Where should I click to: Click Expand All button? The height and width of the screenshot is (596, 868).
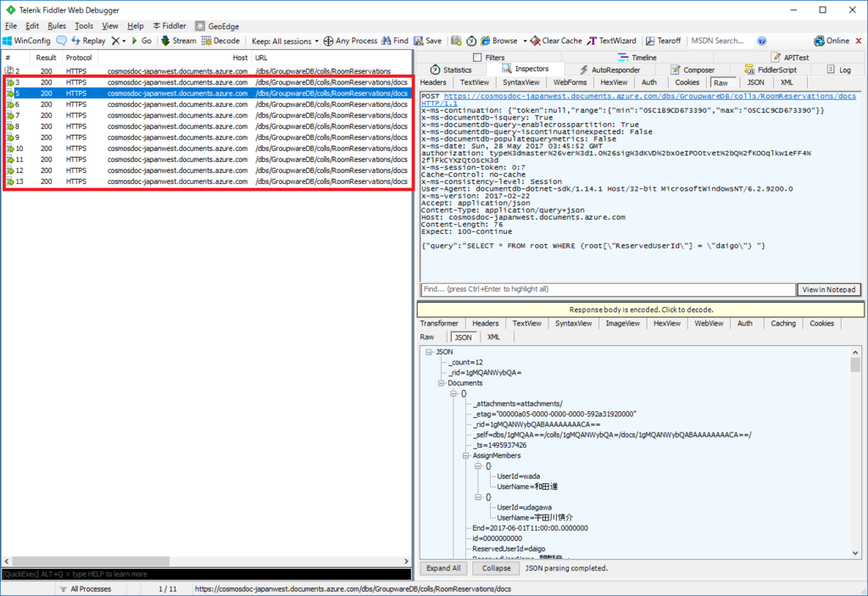[443, 568]
